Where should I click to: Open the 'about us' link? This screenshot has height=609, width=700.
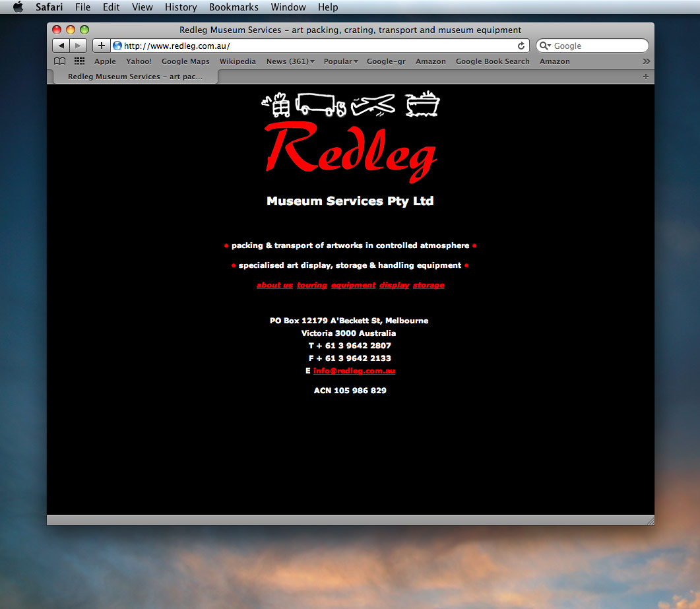[274, 285]
